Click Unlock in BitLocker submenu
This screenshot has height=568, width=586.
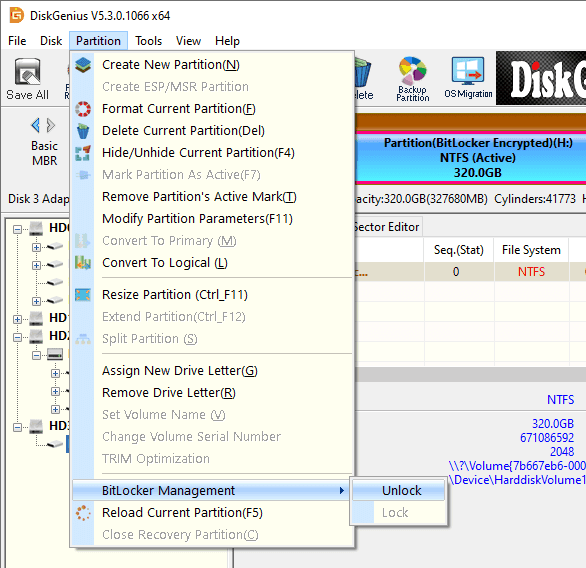click(398, 491)
